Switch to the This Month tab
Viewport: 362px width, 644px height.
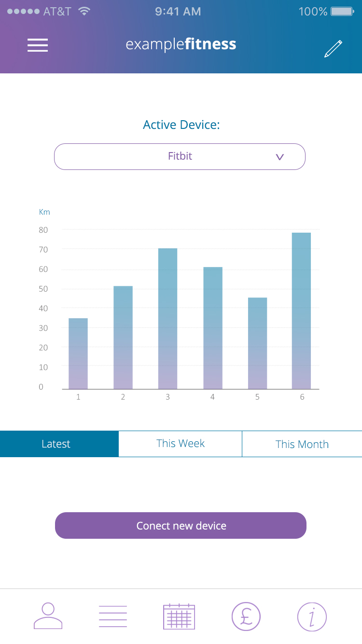(x=302, y=444)
